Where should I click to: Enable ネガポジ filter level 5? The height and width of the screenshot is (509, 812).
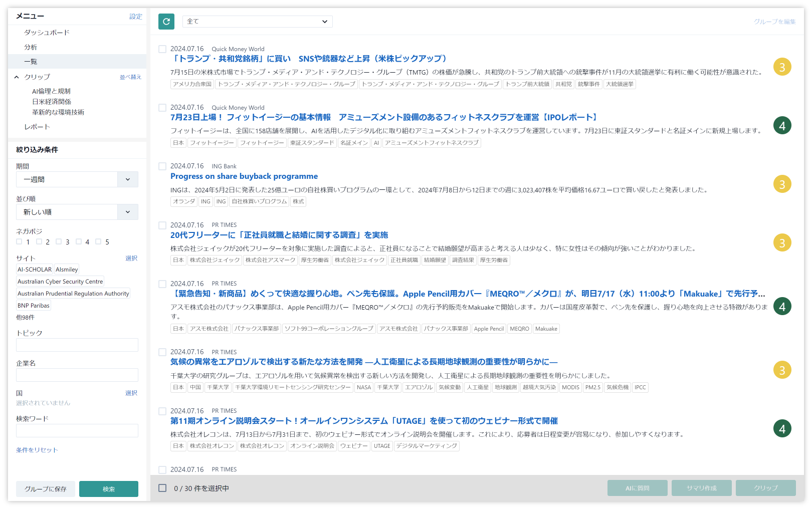click(98, 241)
